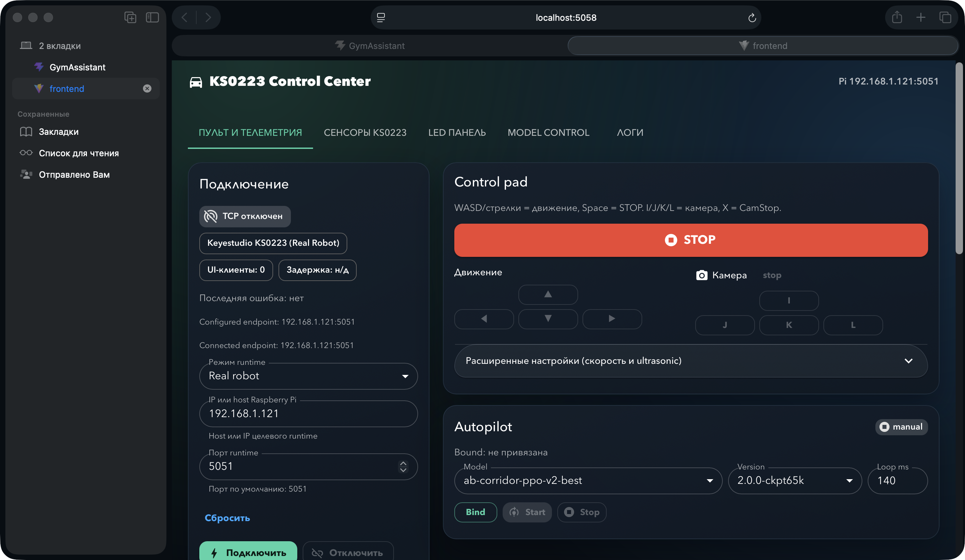
Task: Tilt camera up with I key button
Action: pos(789,300)
